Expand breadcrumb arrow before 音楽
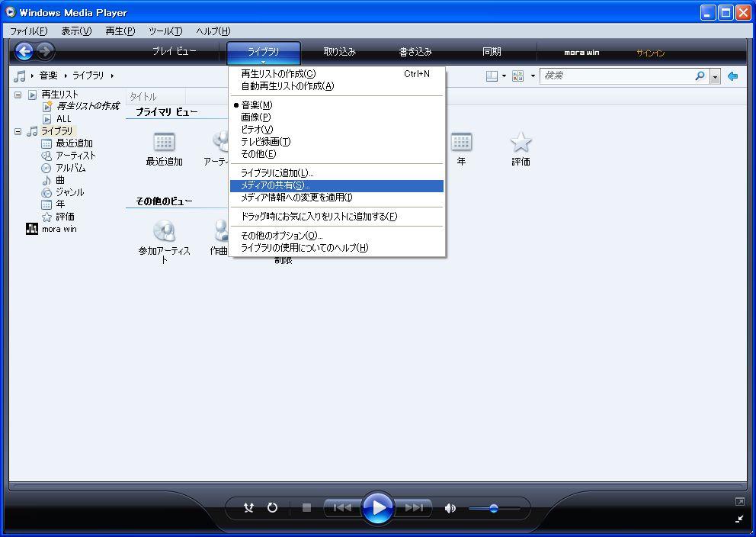 pos(32,76)
